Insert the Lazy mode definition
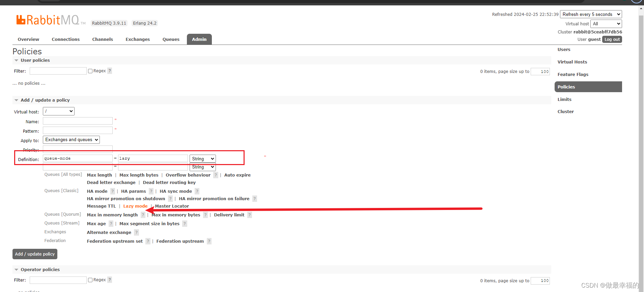Viewport: 644px width, 292px height. tap(135, 206)
